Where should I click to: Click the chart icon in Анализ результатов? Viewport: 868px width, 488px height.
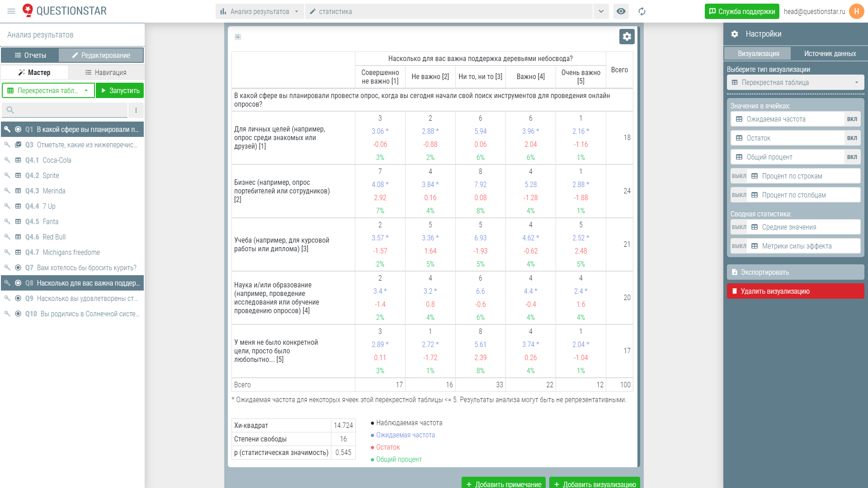(223, 11)
